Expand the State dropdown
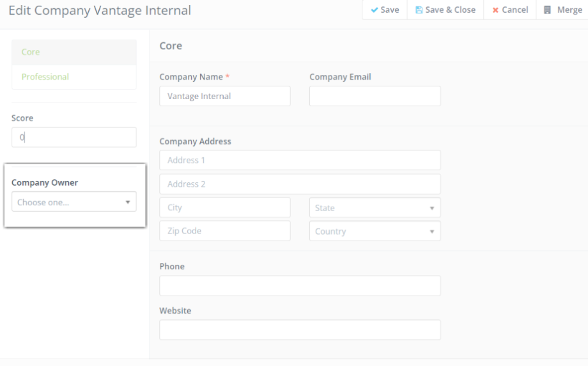This screenshot has height=366, width=588. pyautogui.click(x=375, y=207)
